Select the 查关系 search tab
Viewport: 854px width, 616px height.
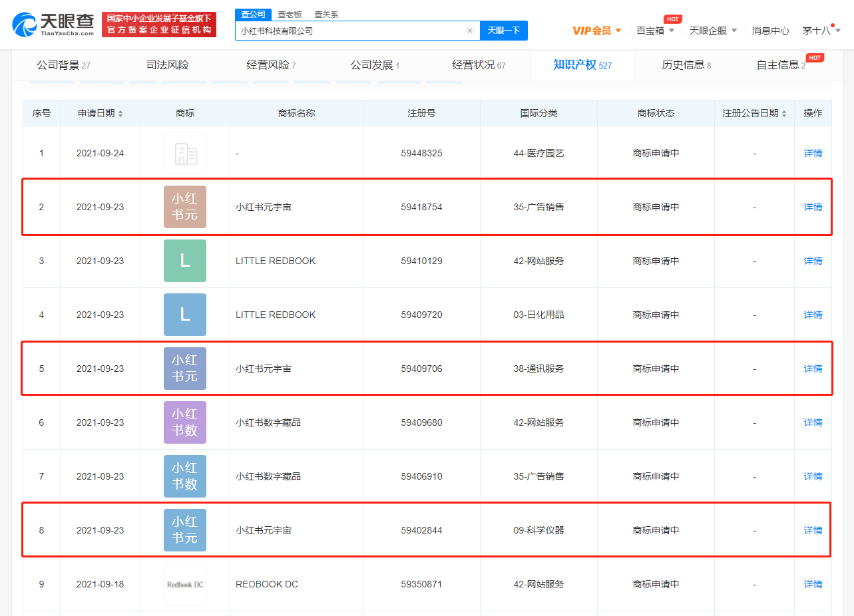pyautogui.click(x=326, y=14)
